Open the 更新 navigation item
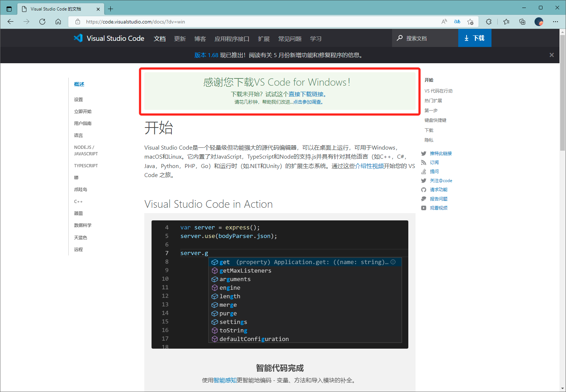This screenshot has width=566, height=392. [180, 39]
